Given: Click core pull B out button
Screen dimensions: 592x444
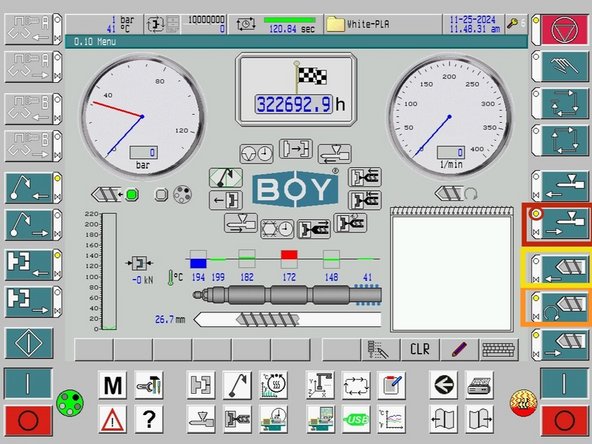Looking at the screenshot, I should pyautogui.click(x=33, y=146).
